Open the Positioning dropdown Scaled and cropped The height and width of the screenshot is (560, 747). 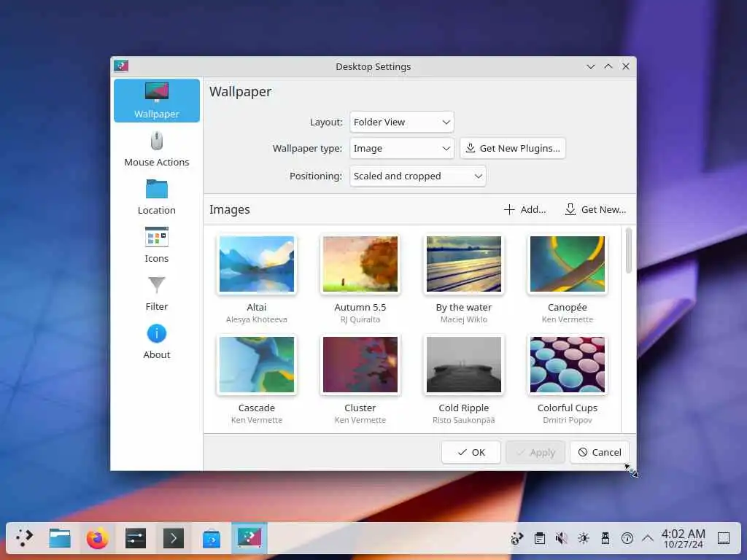click(417, 176)
